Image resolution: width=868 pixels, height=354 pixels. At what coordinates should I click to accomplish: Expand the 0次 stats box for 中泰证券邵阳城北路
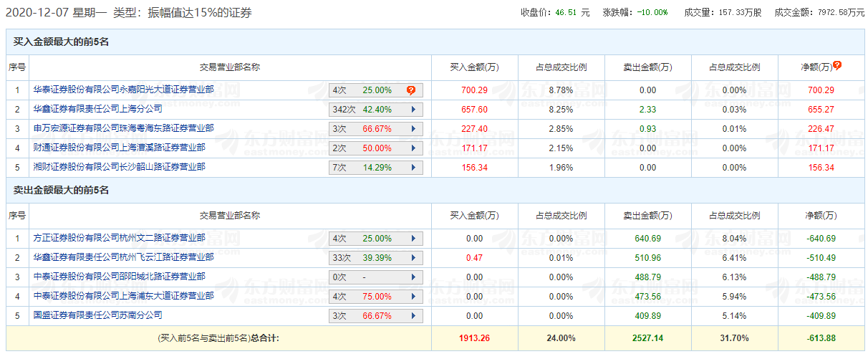click(413, 277)
